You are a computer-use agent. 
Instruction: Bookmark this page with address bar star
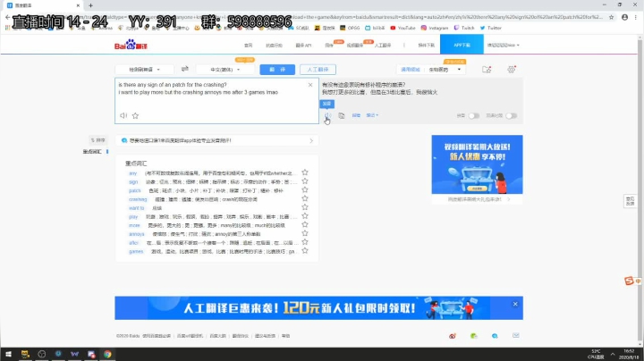(611, 17)
